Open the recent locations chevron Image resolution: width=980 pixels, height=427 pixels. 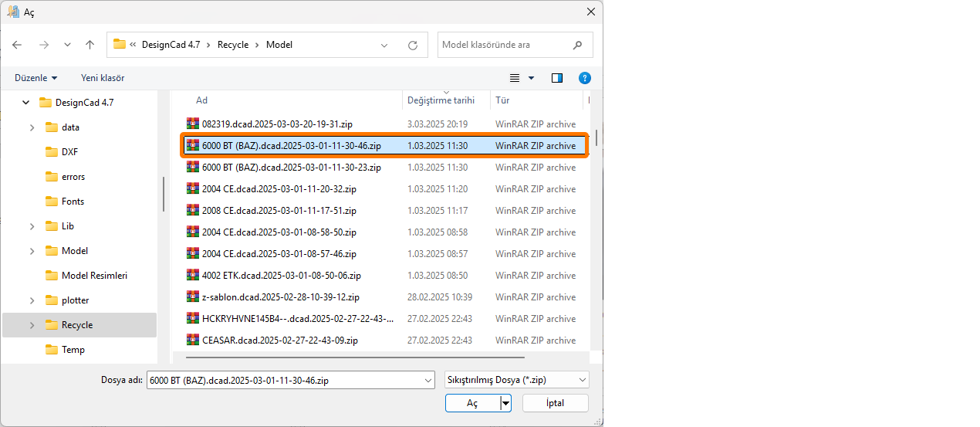pyautogui.click(x=67, y=45)
